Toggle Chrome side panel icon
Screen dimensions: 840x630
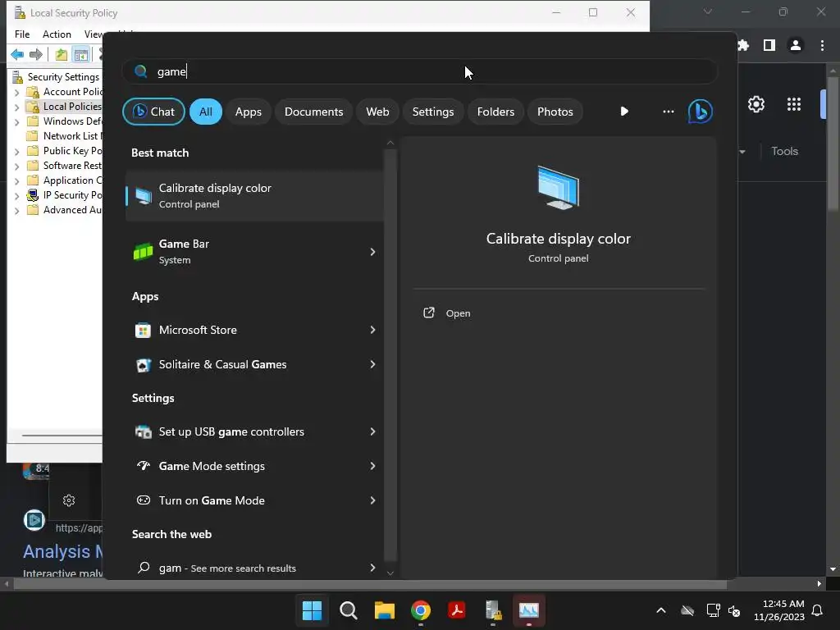(769, 46)
